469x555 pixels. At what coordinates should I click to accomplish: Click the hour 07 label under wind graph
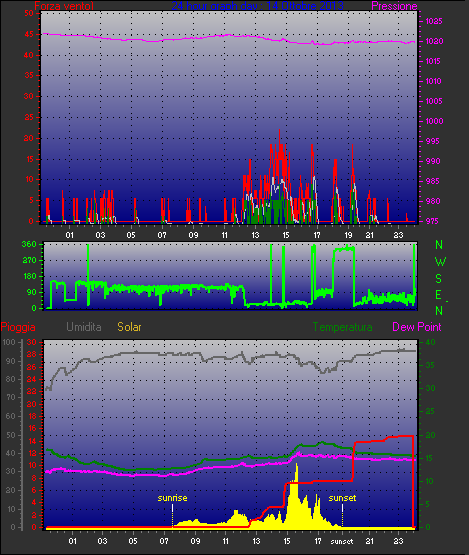pyautogui.click(x=162, y=235)
